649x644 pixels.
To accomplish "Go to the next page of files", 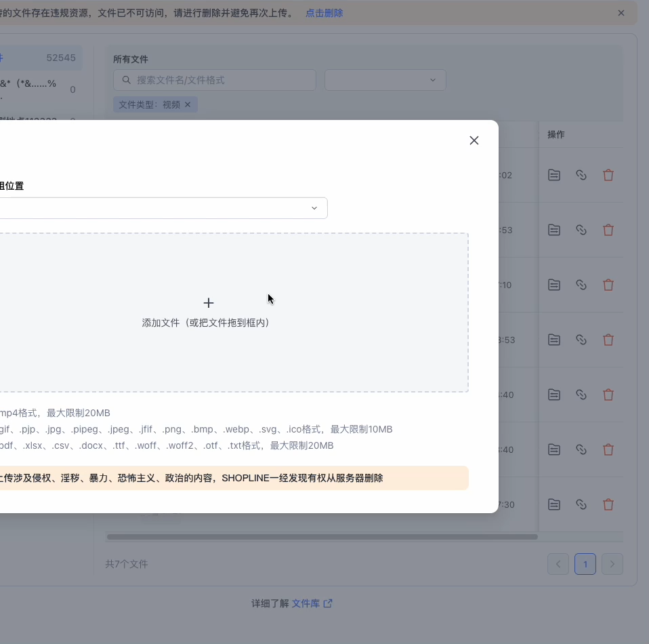I will (x=612, y=564).
